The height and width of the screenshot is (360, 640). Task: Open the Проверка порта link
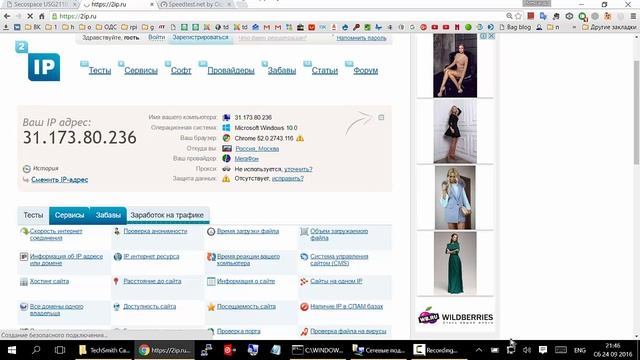238,331
